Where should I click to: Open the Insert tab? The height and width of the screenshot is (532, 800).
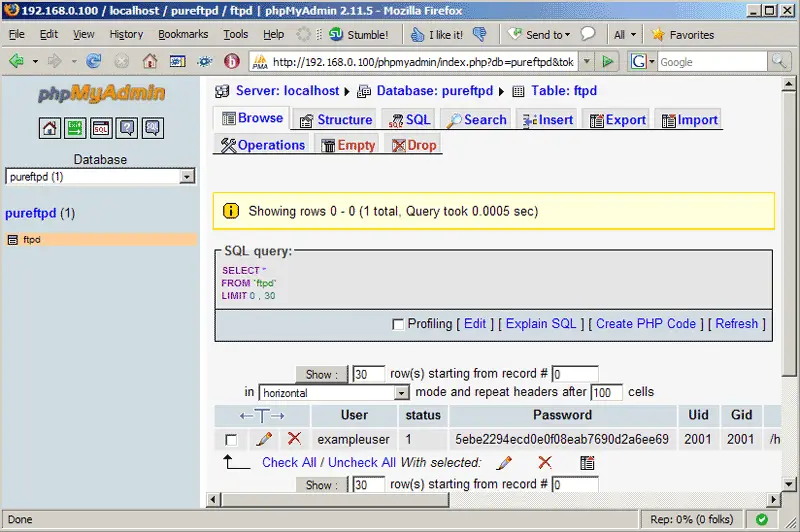point(547,120)
